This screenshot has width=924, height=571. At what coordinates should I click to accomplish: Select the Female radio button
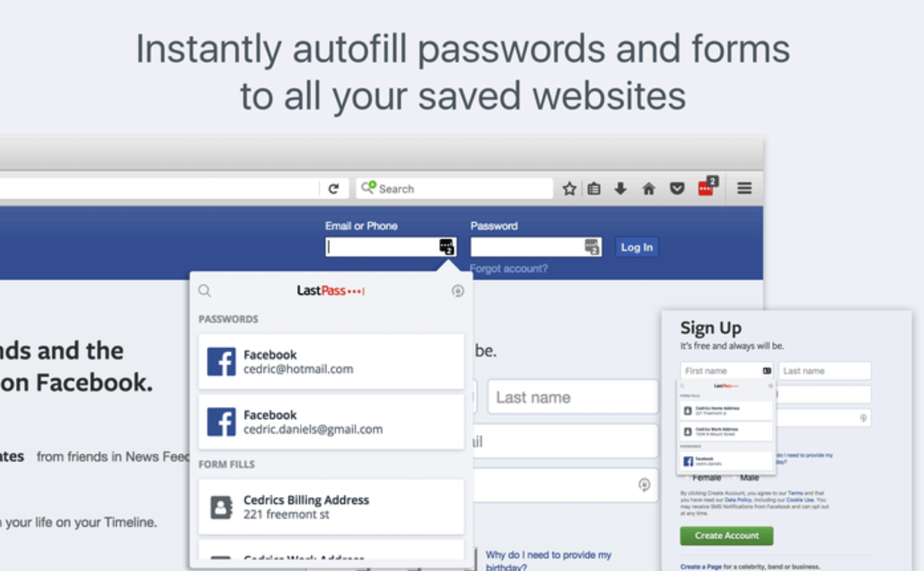click(x=687, y=478)
